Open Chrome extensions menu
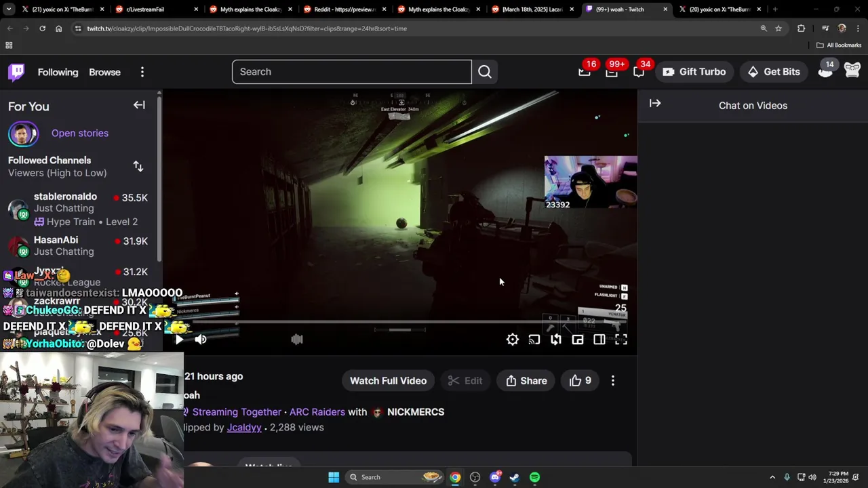Viewport: 868px width, 488px height. click(802, 28)
